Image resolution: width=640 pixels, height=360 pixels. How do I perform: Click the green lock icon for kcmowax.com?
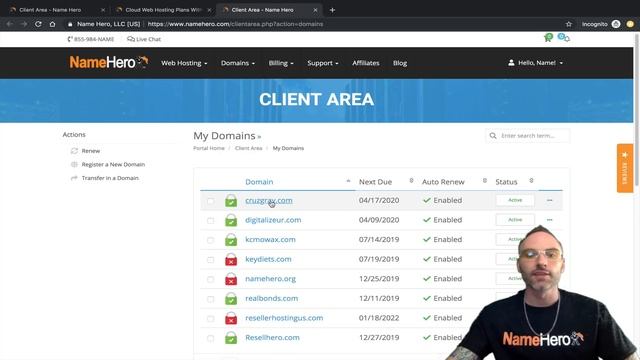(x=231, y=240)
